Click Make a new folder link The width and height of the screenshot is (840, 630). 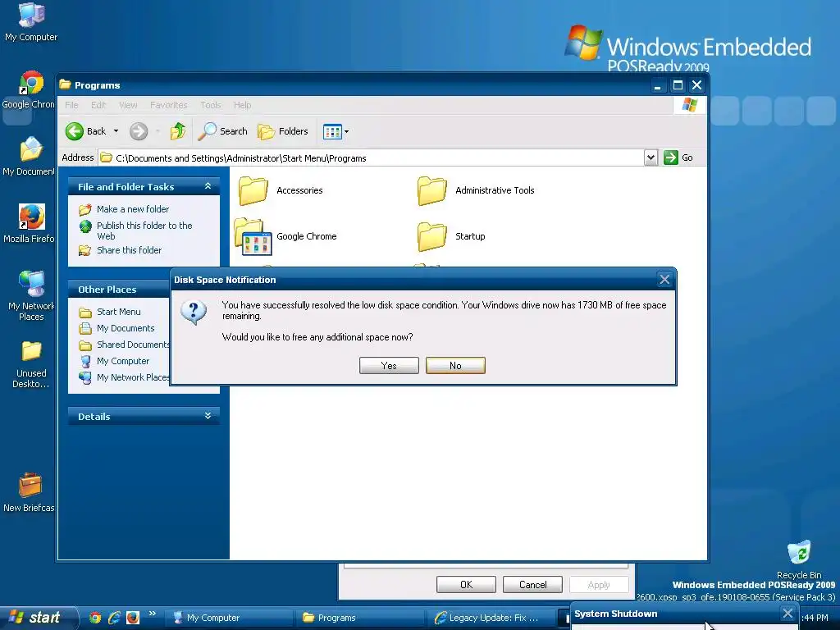click(133, 209)
